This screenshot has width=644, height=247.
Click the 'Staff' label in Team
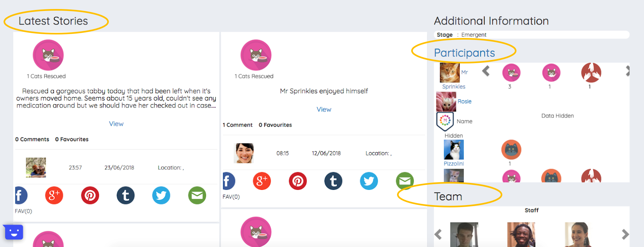click(x=532, y=210)
